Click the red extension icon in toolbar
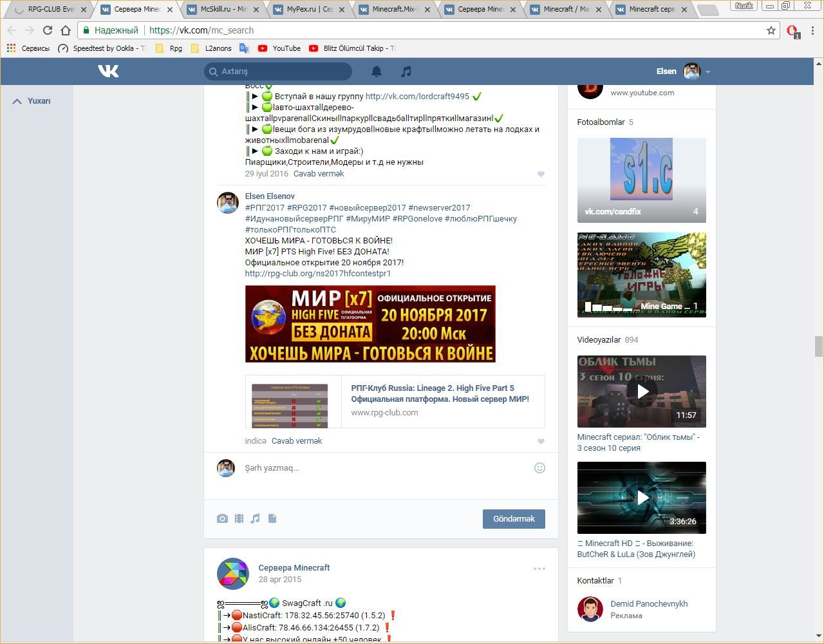Image resolution: width=824 pixels, height=644 pixels. pos(792,31)
